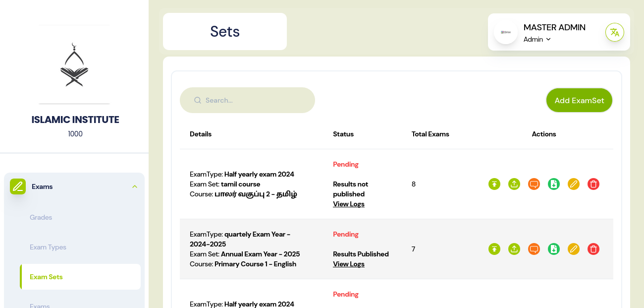Click the language translate icon
The image size is (644, 308).
click(615, 32)
